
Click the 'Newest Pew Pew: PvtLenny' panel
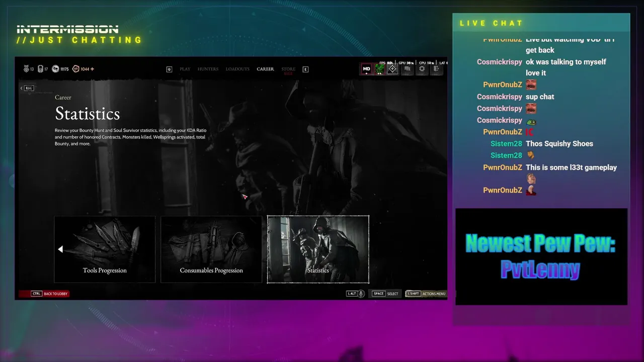click(541, 256)
